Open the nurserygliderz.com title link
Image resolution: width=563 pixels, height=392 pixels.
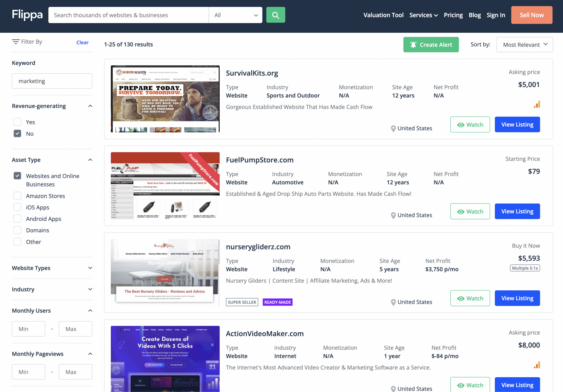(258, 247)
